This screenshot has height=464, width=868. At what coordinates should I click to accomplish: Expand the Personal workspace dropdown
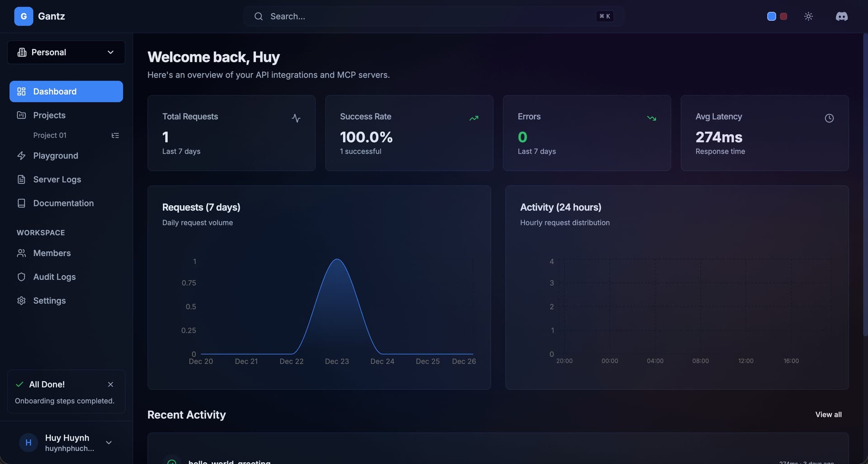coord(110,52)
